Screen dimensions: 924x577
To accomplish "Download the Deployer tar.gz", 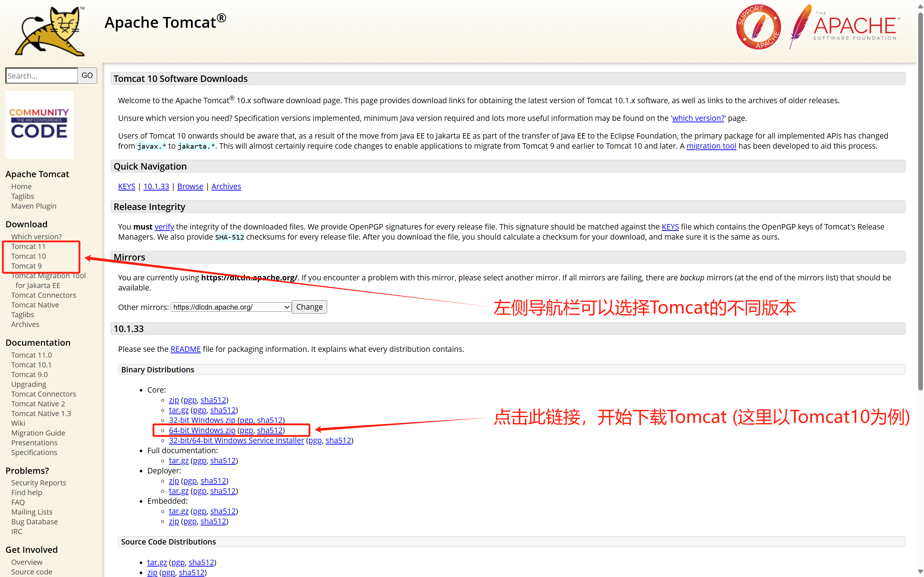I will (x=179, y=491).
